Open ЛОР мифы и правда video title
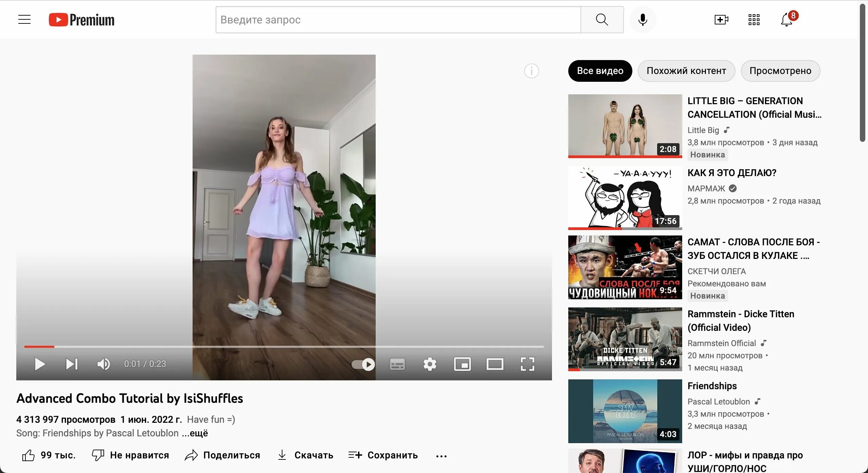The image size is (868, 473). pos(745,461)
